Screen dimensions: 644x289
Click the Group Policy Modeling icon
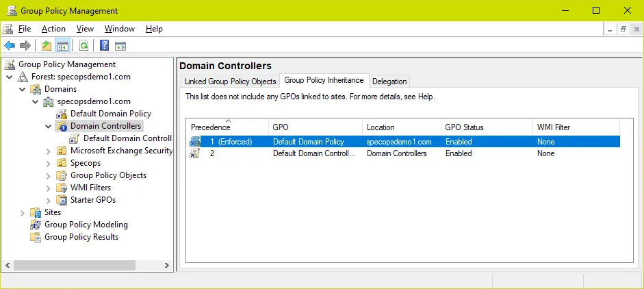[x=36, y=225]
